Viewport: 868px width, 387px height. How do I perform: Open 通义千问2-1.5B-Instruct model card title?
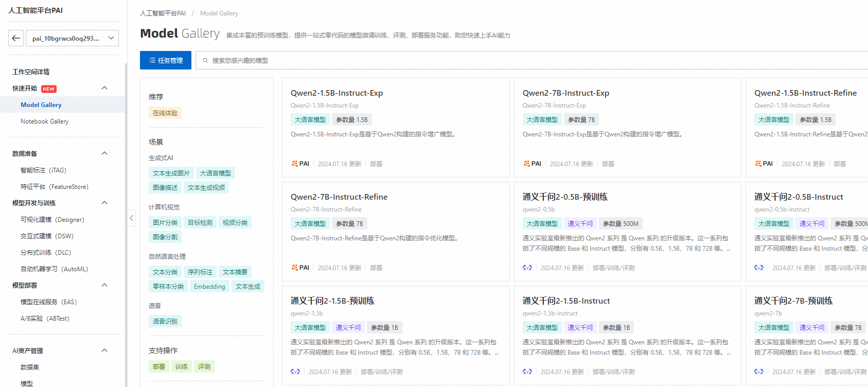pos(566,301)
